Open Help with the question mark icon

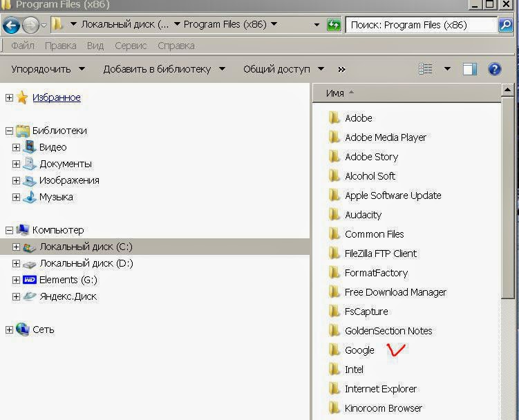(x=495, y=69)
